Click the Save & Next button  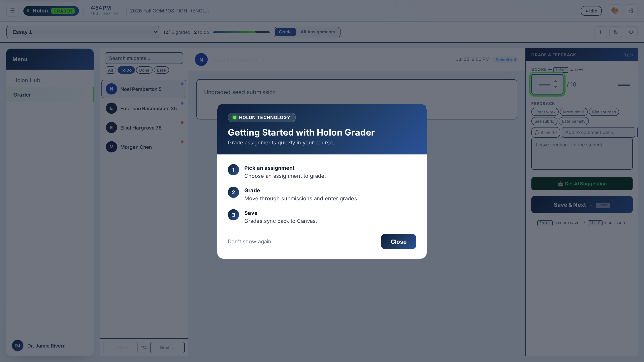pos(582,205)
